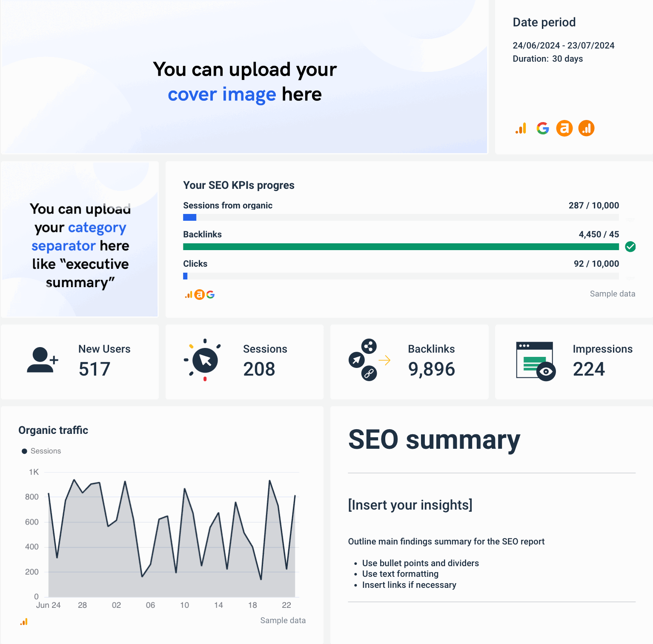Click the Google integration icon near Date period

coord(543,128)
